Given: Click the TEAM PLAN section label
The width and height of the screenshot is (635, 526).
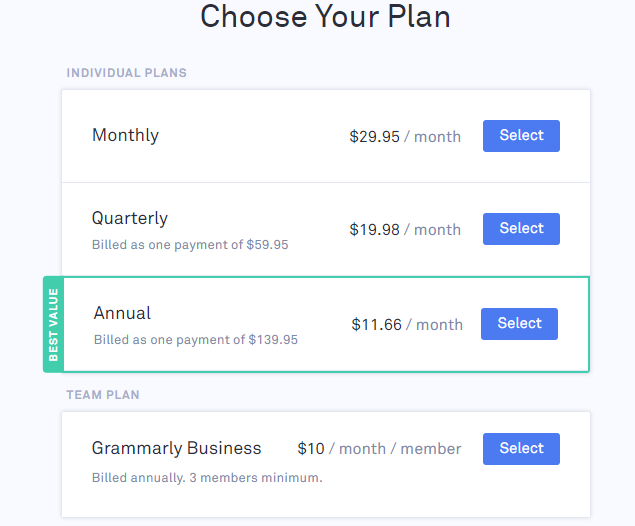Looking at the screenshot, I should tap(103, 395).
